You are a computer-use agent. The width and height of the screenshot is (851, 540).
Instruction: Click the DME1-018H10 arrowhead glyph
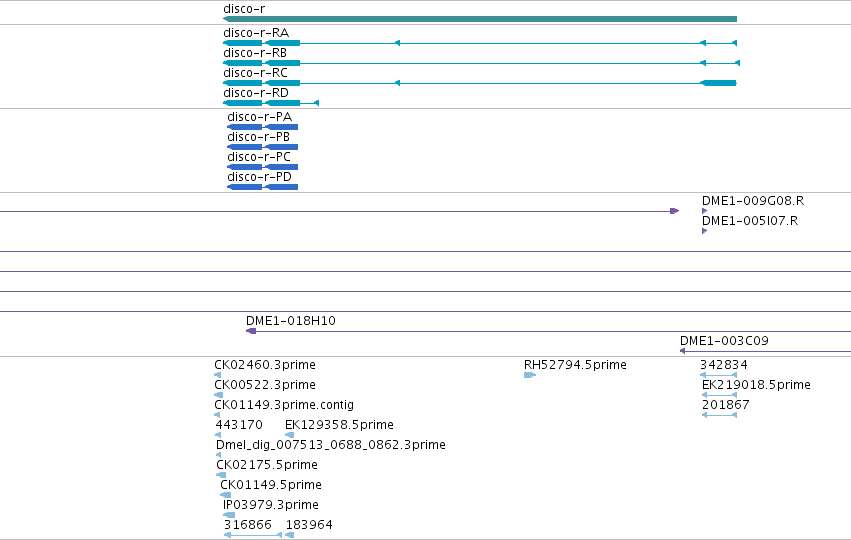(251, 331)
